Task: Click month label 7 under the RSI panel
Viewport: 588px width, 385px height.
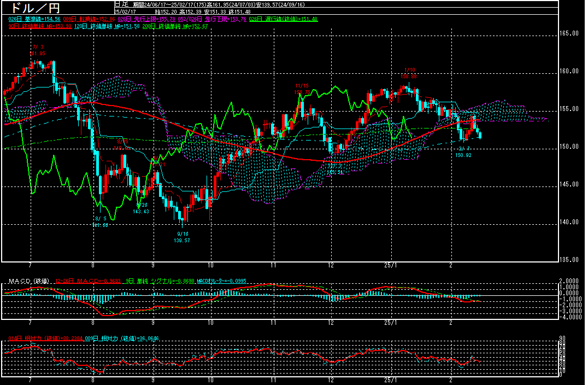Action: (x=30, y=380)
